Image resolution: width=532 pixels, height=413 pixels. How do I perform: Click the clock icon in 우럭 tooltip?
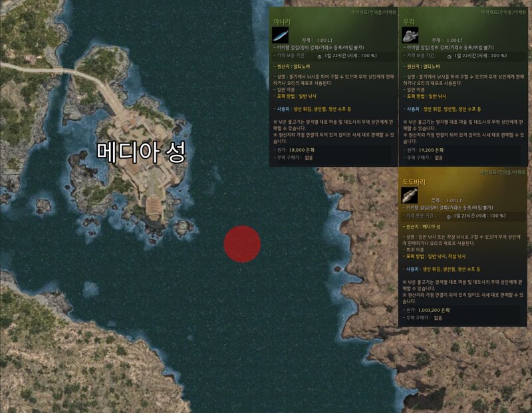(x=449, y=57)
